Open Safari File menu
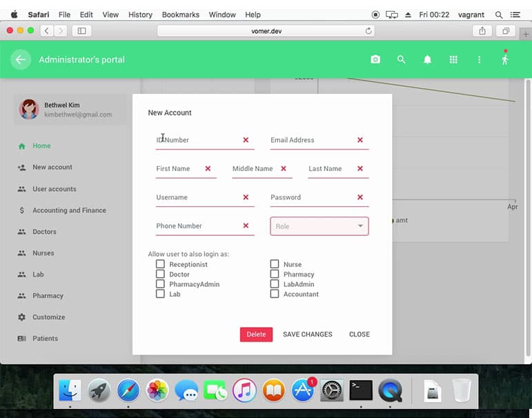This screenshot has height=418, width=532. [x=64, y=14]
